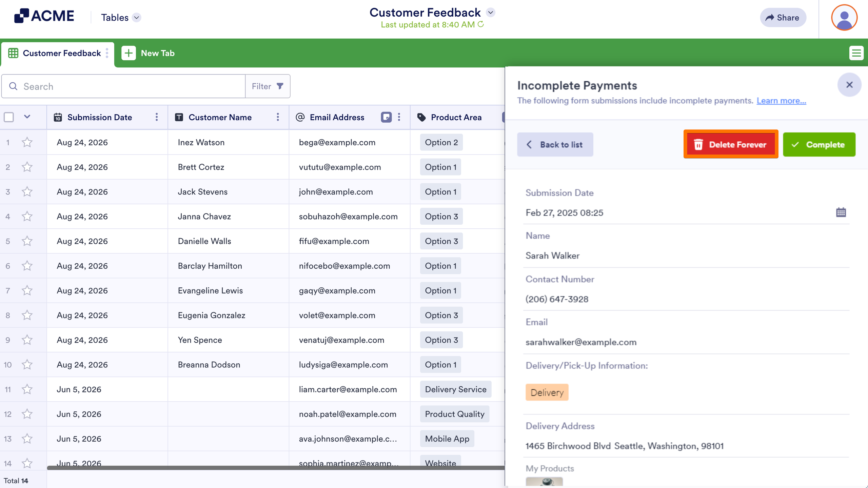
Task: Click the 1465 Birchwood Blvd delivery address
Action: (x=624, y=446)
